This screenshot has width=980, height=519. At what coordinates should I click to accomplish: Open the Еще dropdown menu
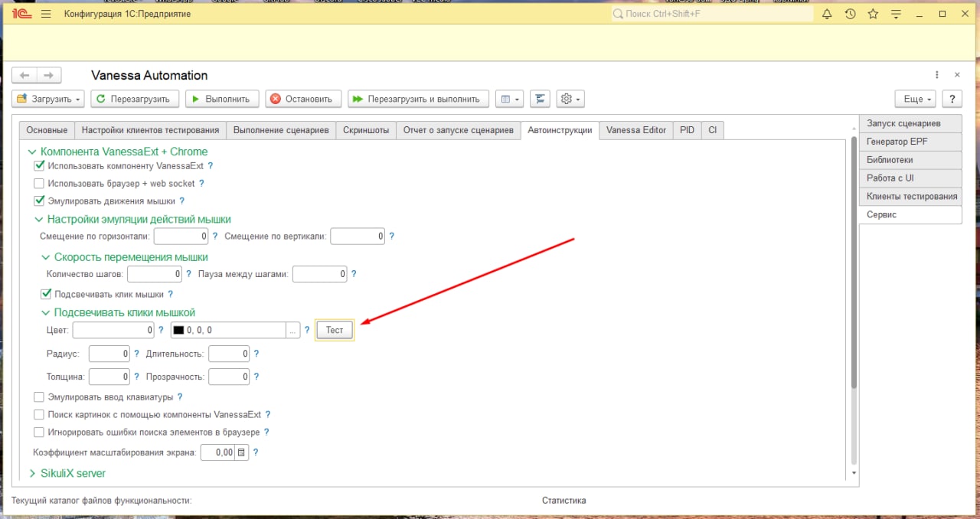pyautogui.click(x=916, y=99)
